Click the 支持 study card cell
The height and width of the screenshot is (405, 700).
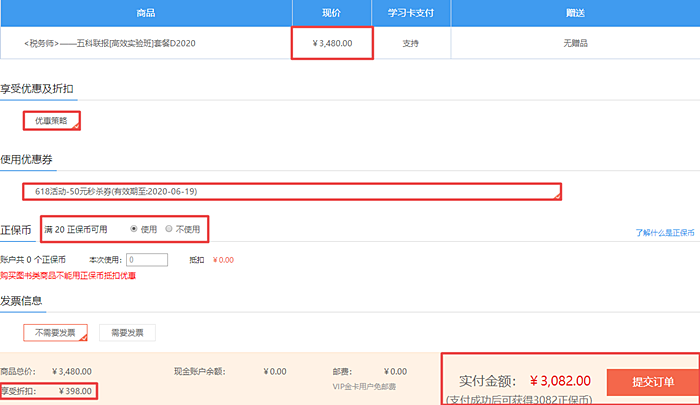(411, 43)
